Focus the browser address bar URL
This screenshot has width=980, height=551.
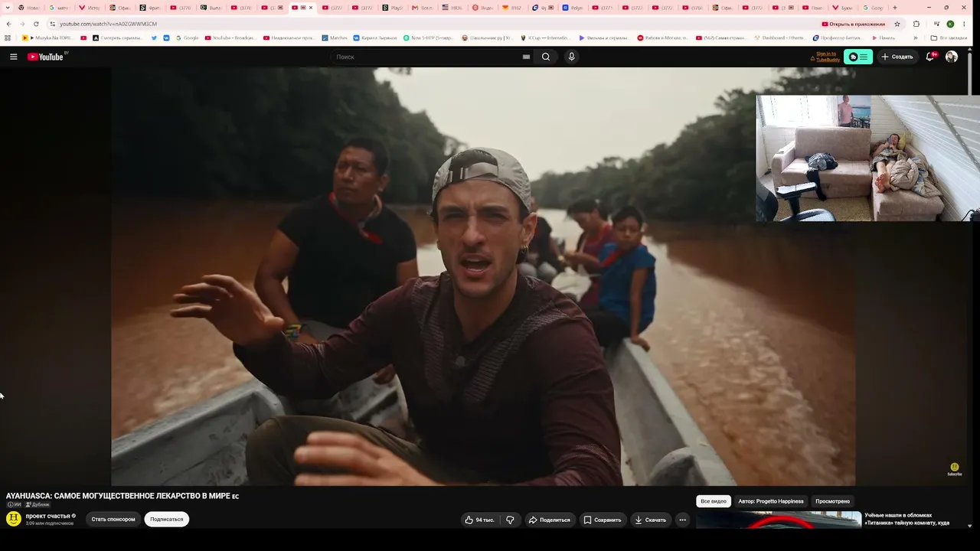coord(109,24)
